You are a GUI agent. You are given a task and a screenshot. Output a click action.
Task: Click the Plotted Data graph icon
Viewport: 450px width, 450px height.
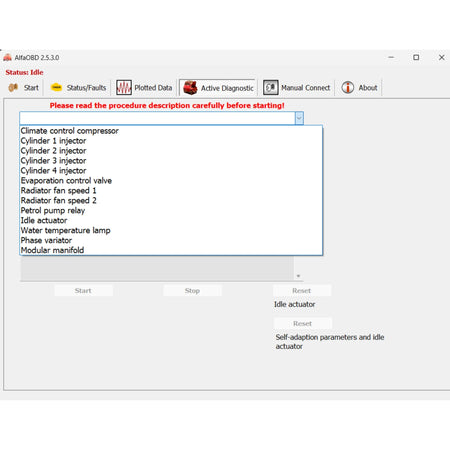[124, 88]
